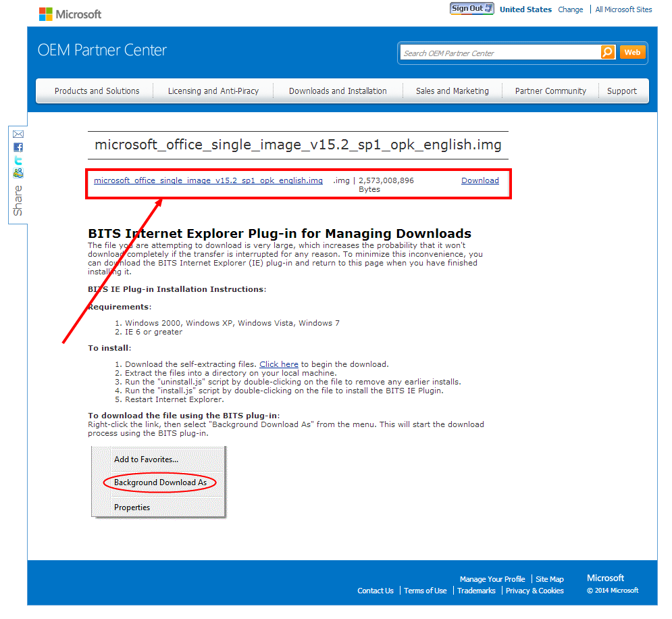Click the Microsoft logo in the header
The width and height of the screenshot is (672, 619).
point(70,14)
